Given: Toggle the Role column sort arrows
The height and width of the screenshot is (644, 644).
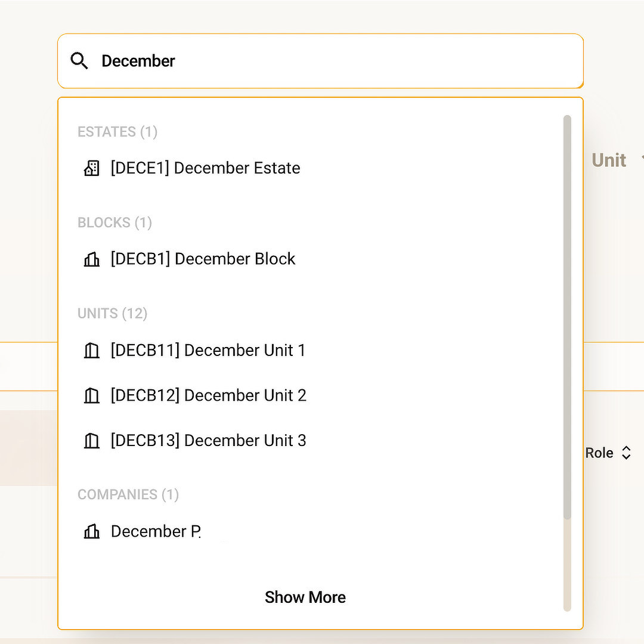Looking at the screenshot, I should (626, 453).
